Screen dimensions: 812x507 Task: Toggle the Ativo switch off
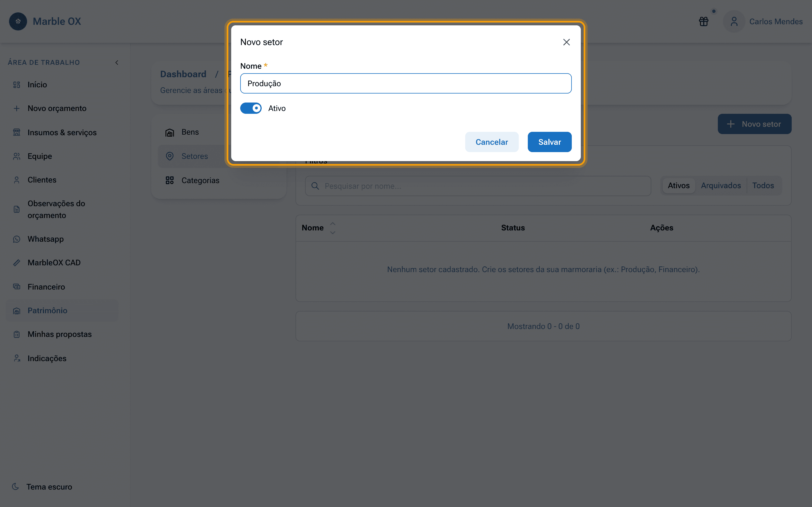251,108
